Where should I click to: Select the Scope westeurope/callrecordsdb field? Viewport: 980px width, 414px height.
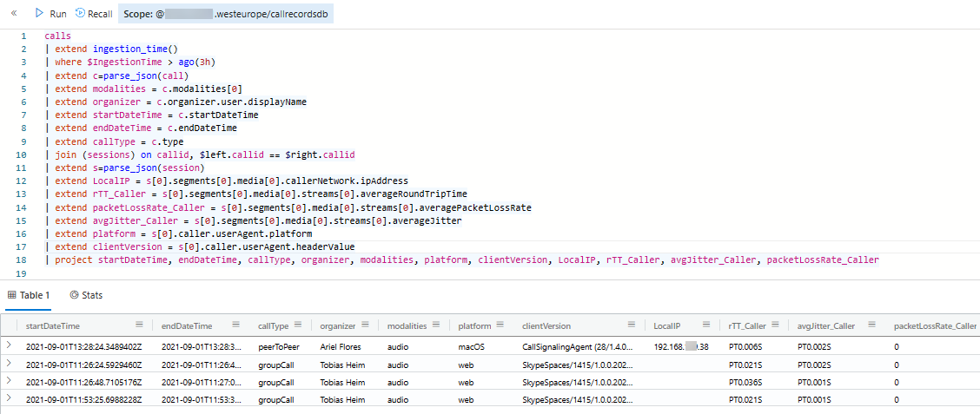click(x=226, y=14)
